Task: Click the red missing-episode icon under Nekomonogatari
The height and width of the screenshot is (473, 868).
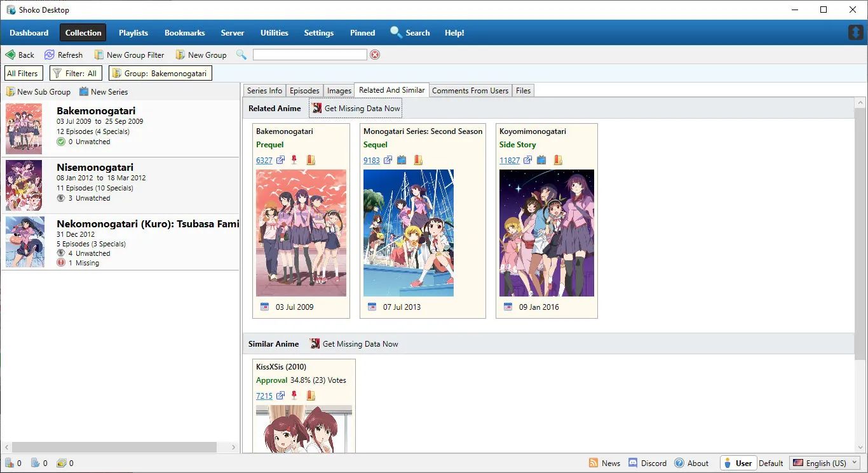Action: [x=61, y=262]
